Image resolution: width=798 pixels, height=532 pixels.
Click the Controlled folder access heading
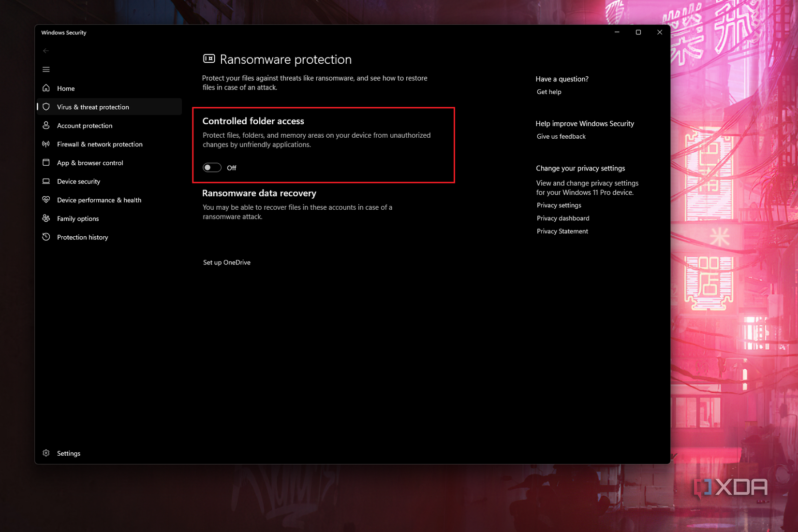point(253,121)
